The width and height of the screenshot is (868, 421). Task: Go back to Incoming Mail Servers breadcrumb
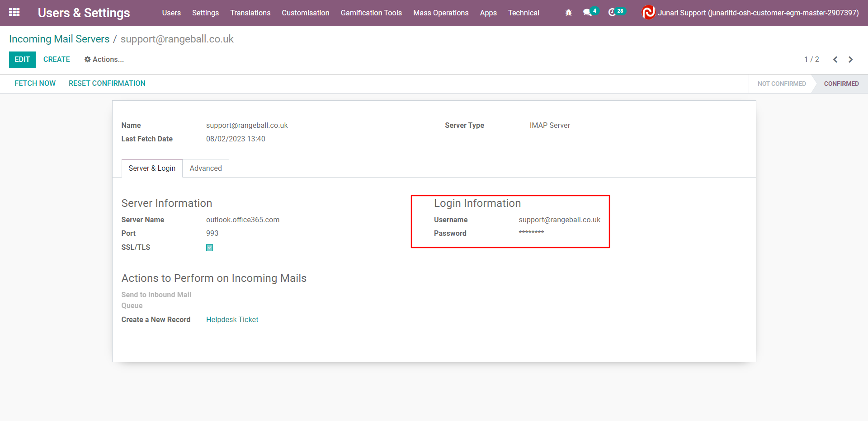pos(59,39)
